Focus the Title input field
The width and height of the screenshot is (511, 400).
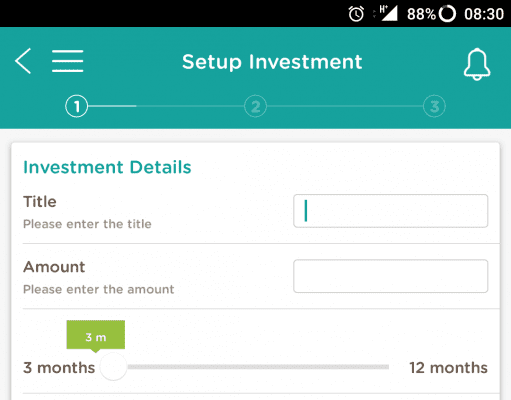tap(391, 211)
